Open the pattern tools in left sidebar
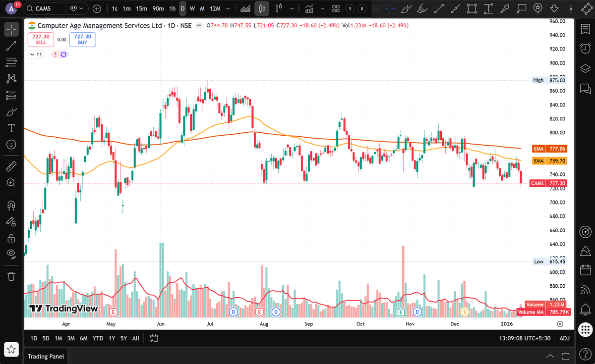595x364 pixels. pos(11,78)
